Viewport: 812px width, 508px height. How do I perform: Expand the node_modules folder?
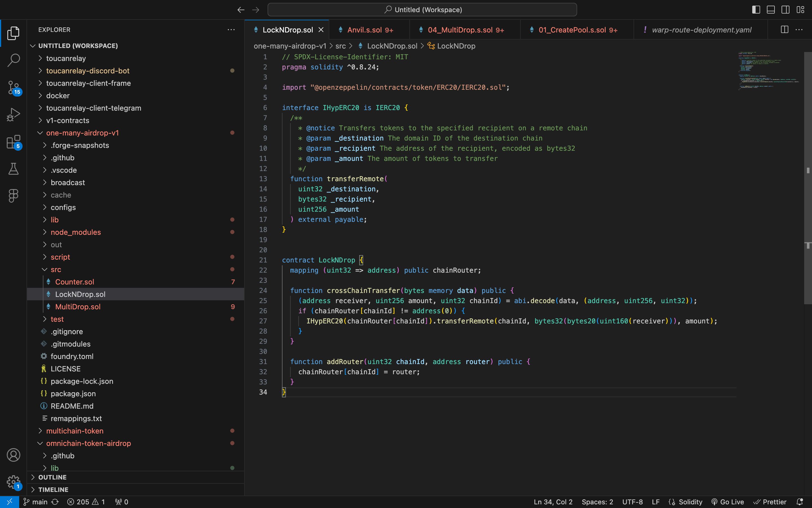tap(136, 232)
